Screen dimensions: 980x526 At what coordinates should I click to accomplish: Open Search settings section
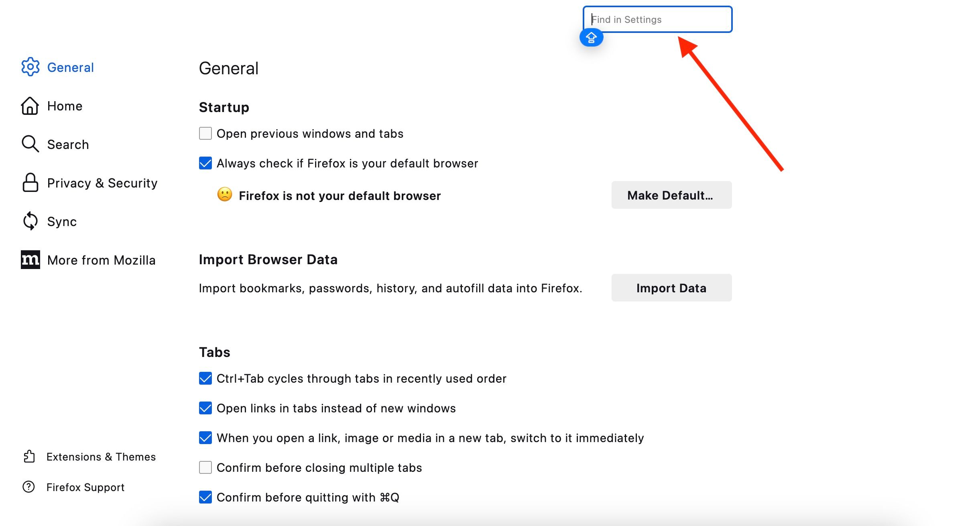tap(67, 144)
